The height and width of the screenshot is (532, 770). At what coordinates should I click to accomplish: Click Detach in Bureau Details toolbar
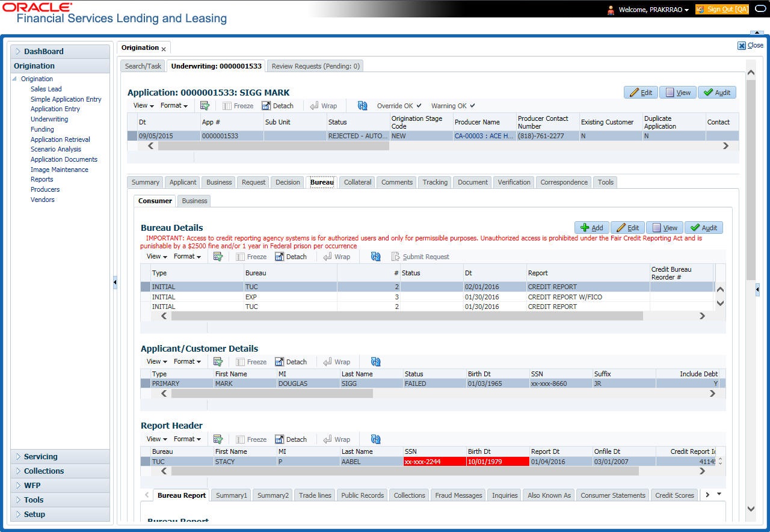tap(291, 257)
